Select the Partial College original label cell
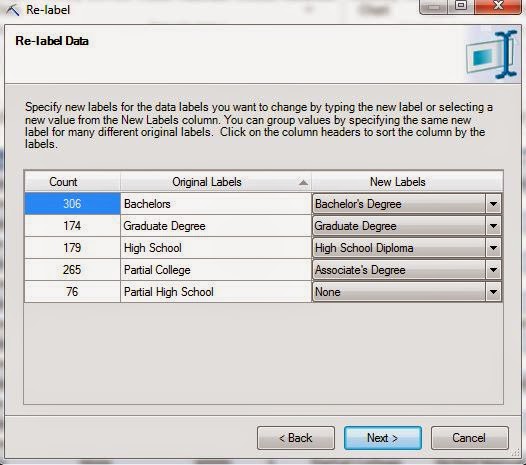The height and width of the screenshot is (465, 526). click(x=216, y=270)
